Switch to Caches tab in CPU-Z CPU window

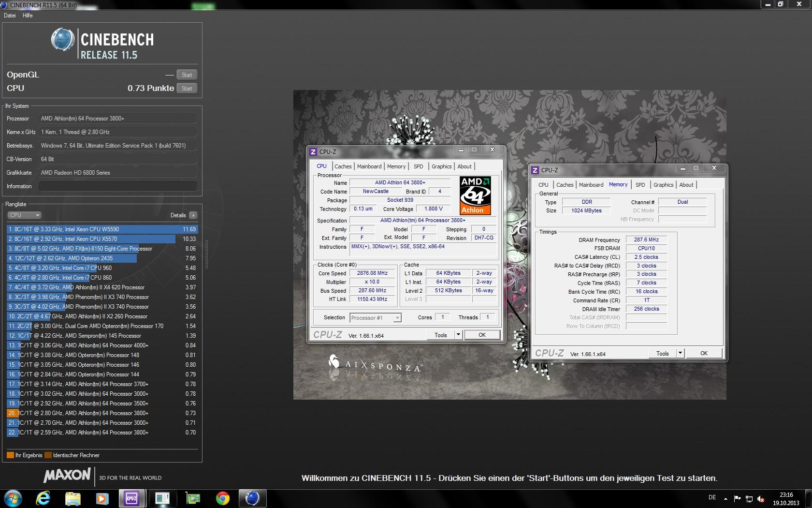(x=343, y=166)
